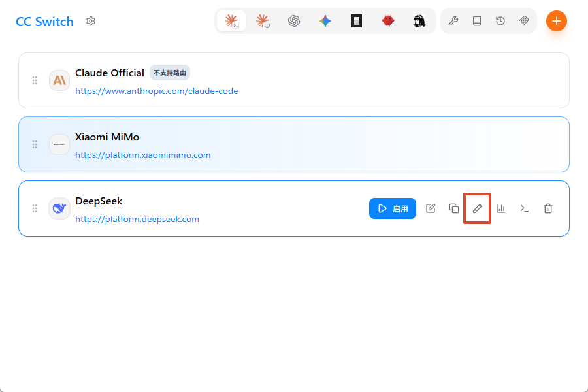Screen dimensions: 588x392
Task: Click the Anthropic logo on Claude Official
Action: pos(59,80)
